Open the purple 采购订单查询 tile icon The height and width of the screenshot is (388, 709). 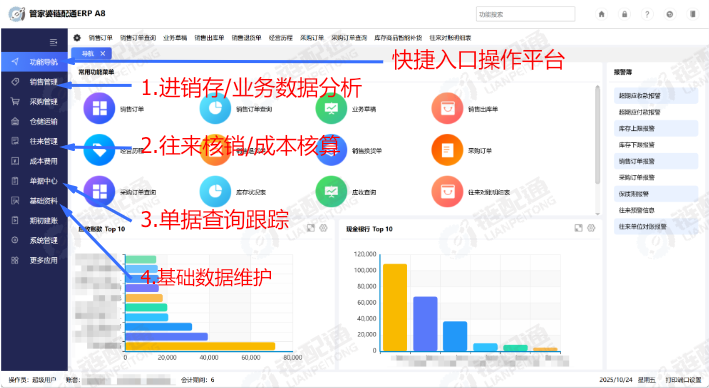[x=99, y=192]
